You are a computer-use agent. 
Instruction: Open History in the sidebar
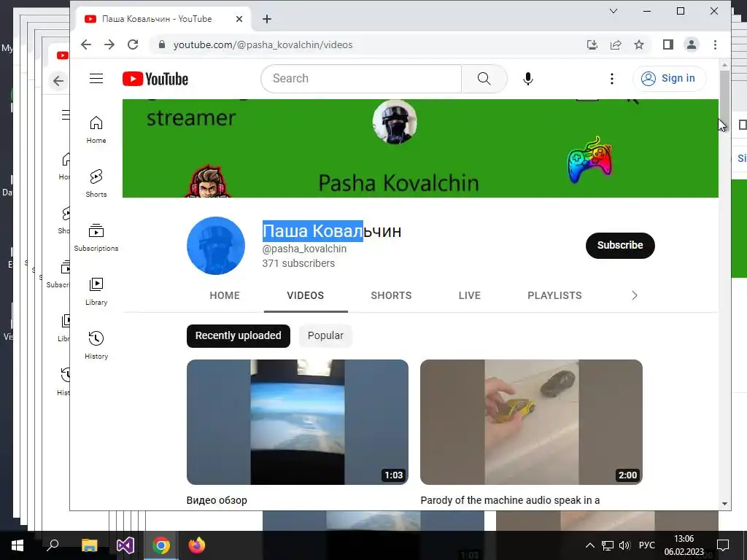(96, 345)
